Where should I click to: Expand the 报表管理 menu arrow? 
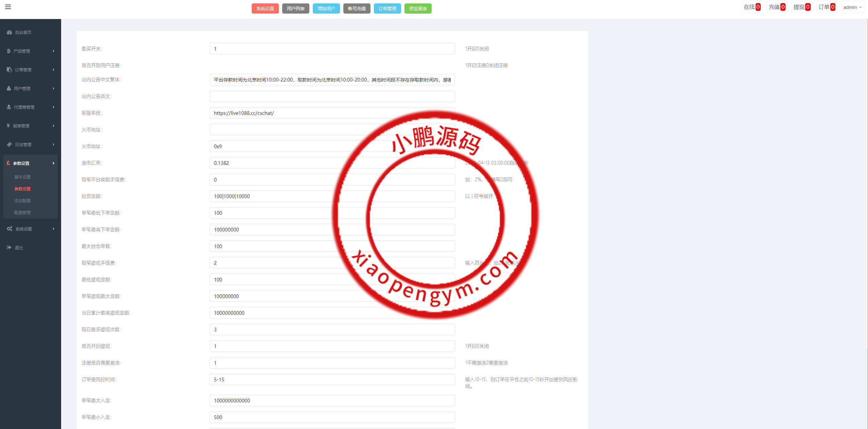53,126
